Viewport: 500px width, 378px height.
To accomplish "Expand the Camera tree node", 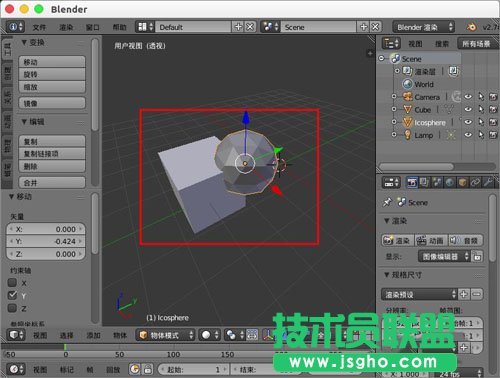I will click(394, 97).
